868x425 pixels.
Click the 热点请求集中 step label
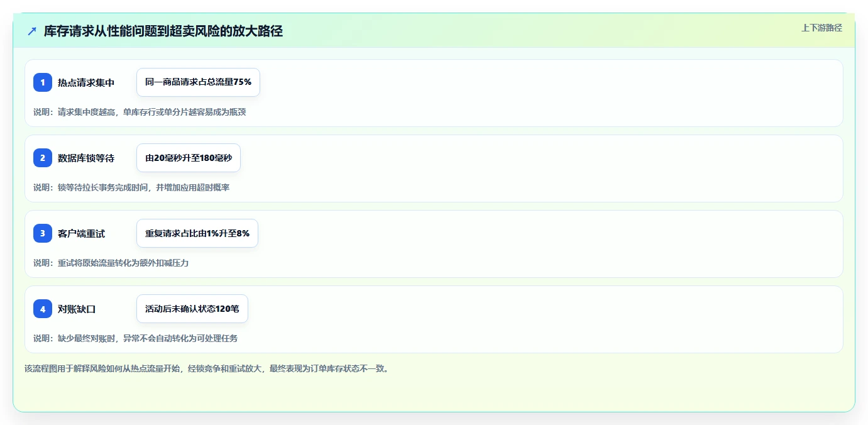click(86, 82)
